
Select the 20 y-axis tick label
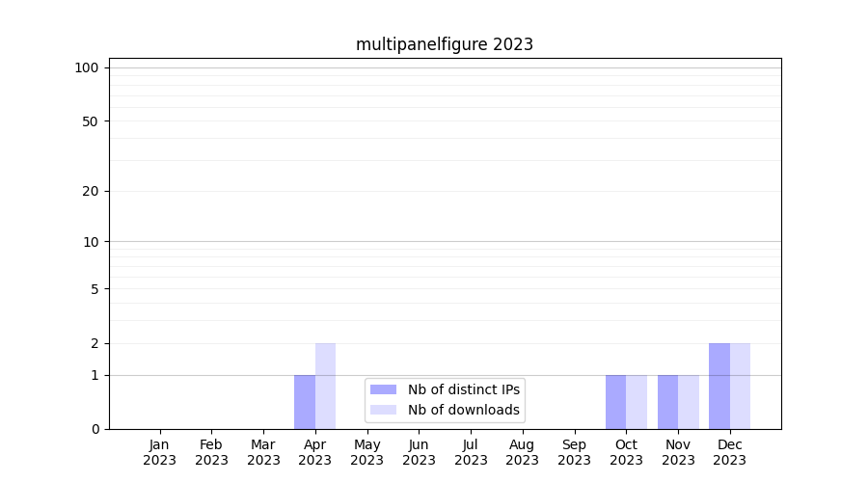91,191
